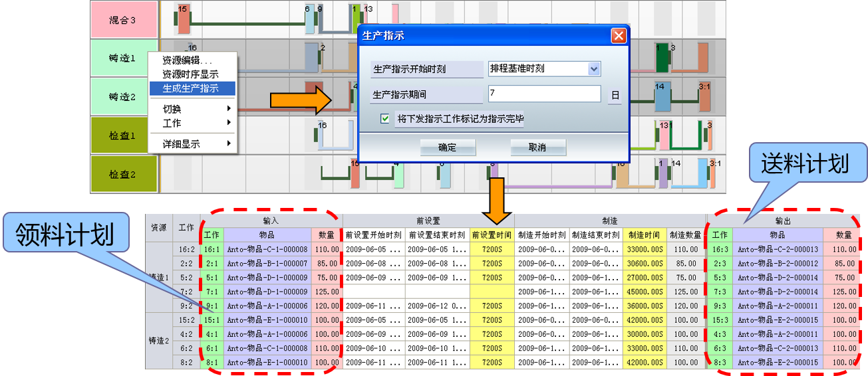Click the 日 unit button
The height and width of the screenshot is (376, 868).
pos(615,96)
